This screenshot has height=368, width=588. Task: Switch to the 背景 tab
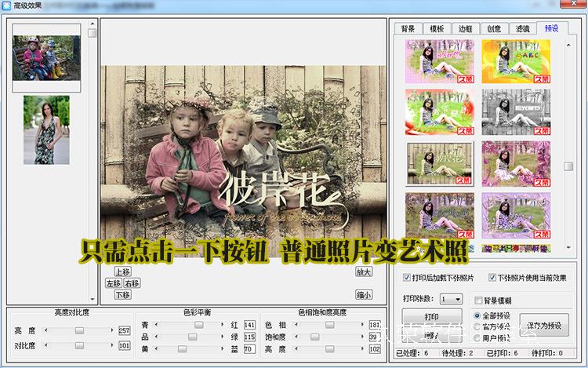point(408,28)
